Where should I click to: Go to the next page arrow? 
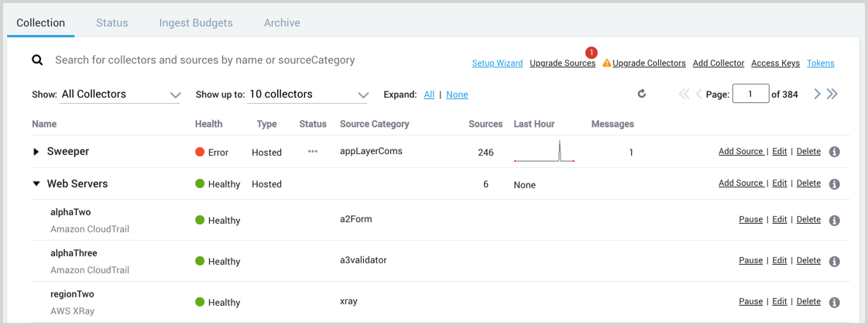pos(817,94)
